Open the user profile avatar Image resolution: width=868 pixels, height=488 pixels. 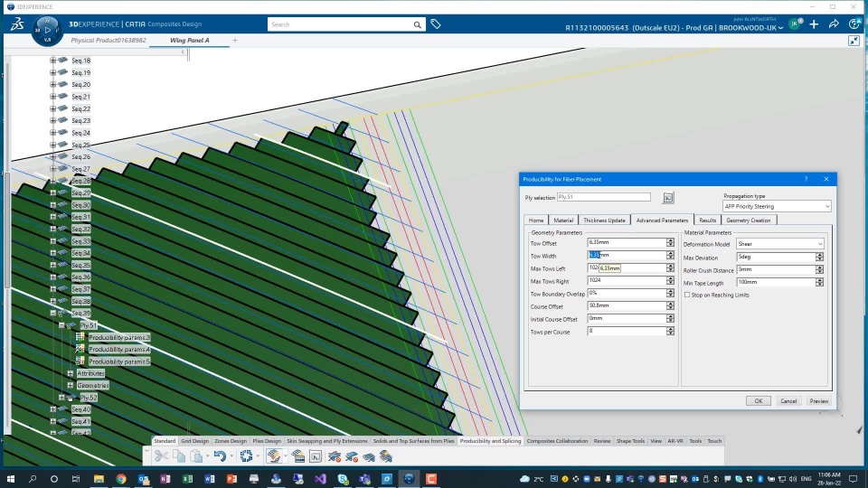(795, 23)
